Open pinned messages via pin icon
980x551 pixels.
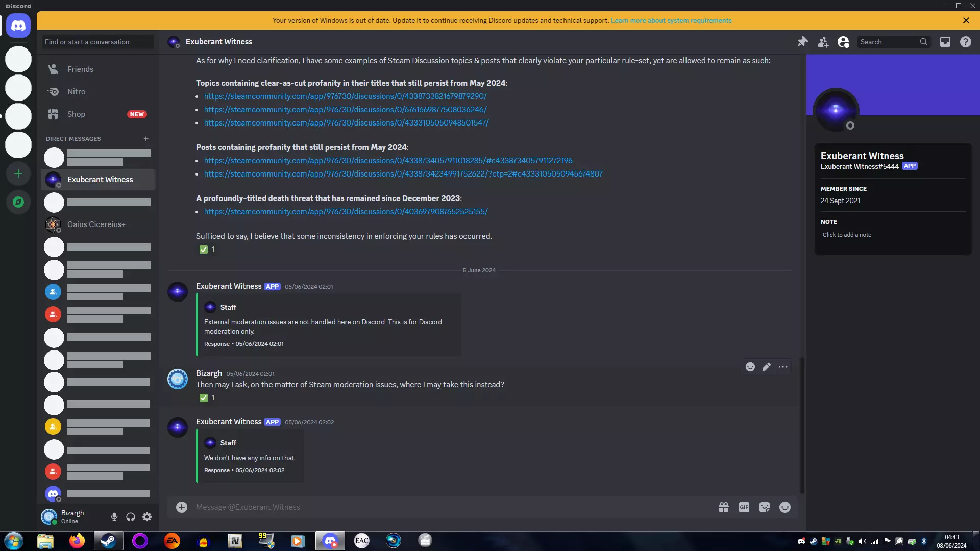[802, 42]
